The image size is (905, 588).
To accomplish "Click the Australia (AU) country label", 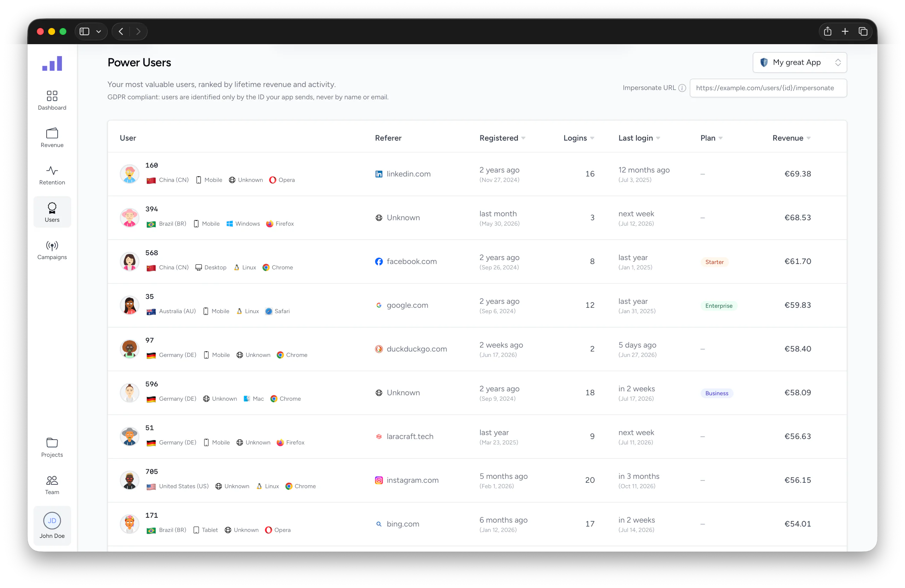I will [177, 311].
